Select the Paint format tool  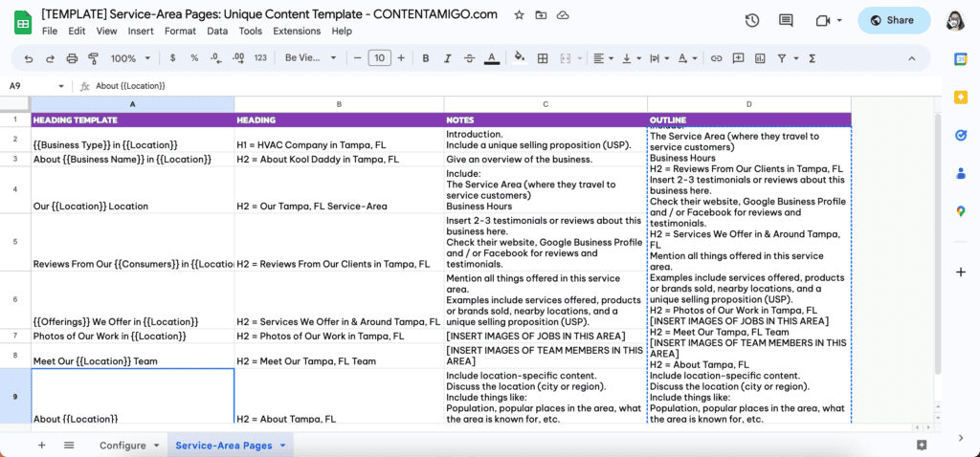click(94, 58)
